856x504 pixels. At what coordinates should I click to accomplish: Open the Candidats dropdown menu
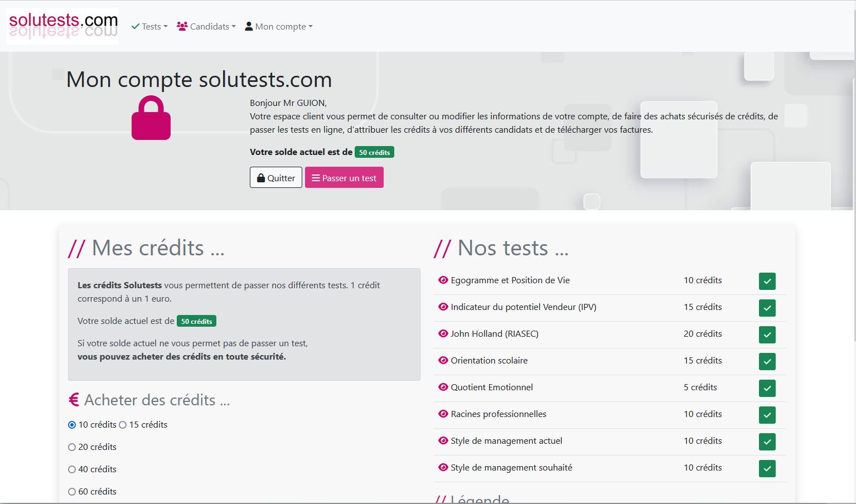[x=206, y=26]
